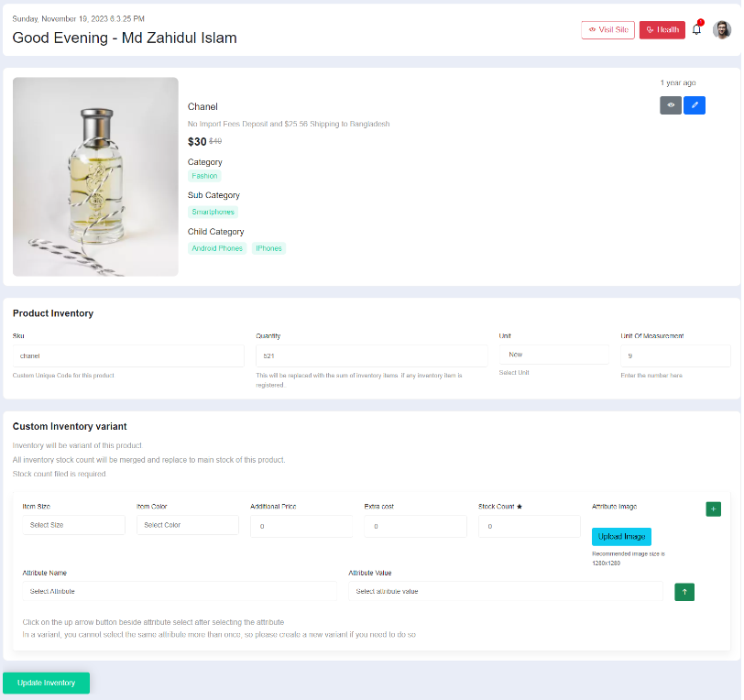Click the Chanel perfume product image

(95, 177)
